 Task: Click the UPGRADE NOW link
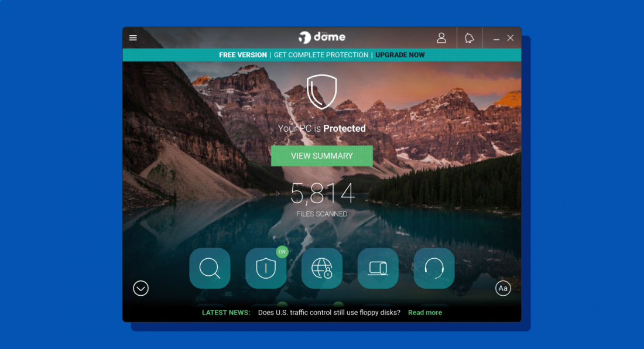[x=400, y=54]
